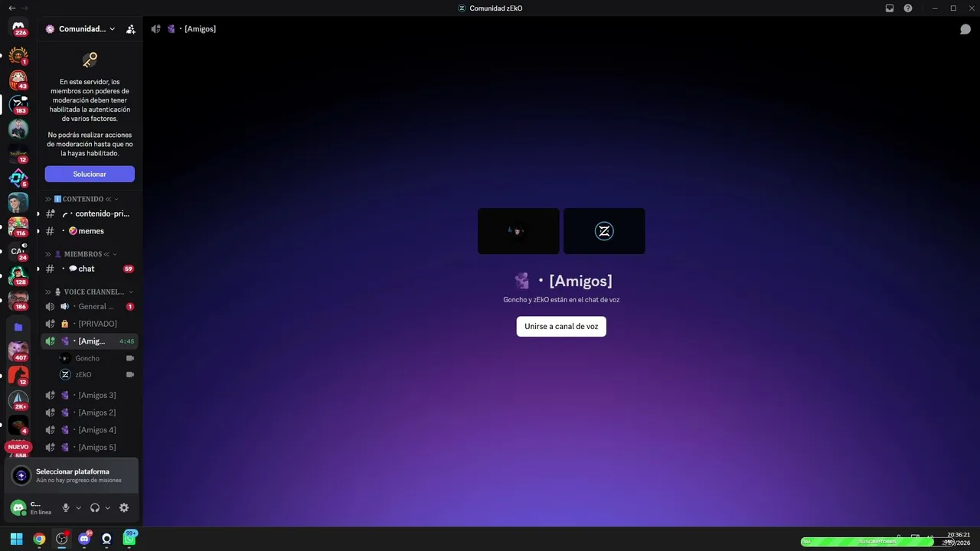Select the [Amigos 5] voice channel
Screen dimensions: 980x551
(x=90, y=447)
